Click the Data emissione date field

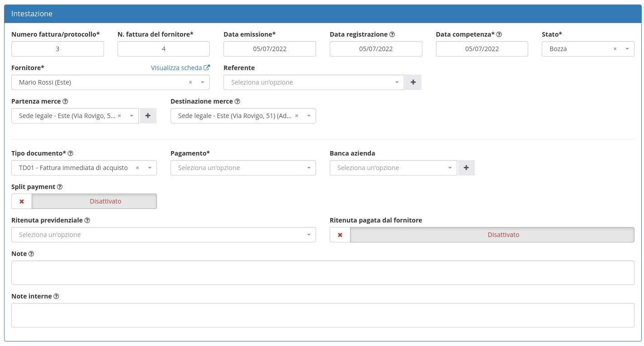(270, 49)
